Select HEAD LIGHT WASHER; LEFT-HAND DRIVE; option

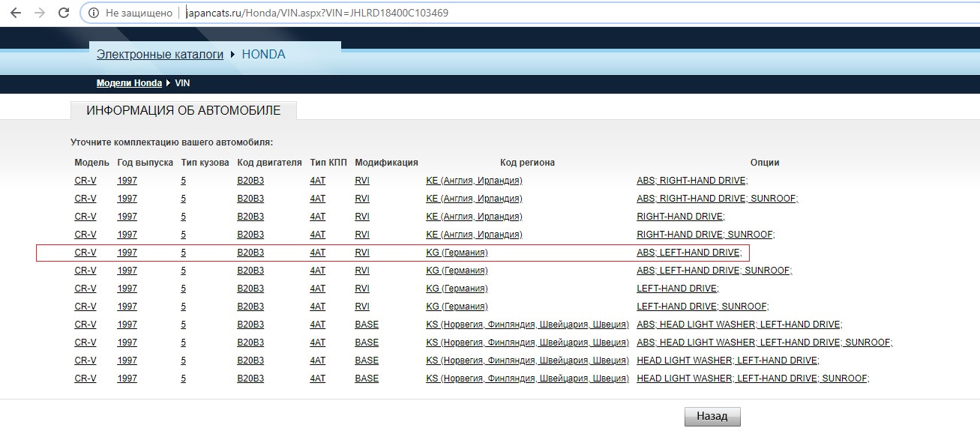[728, 361]
